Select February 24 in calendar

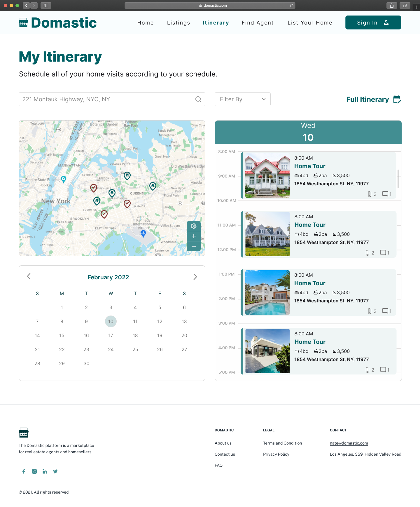click(x=111, y=349)
